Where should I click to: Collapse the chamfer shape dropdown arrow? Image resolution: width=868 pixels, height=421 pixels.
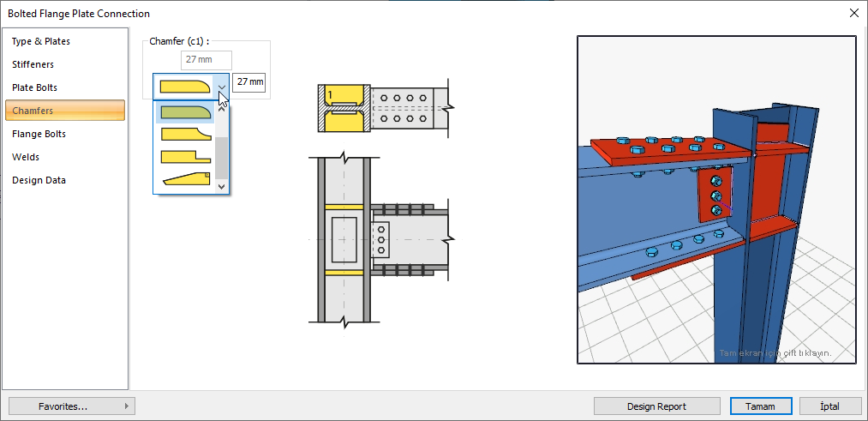tap(222, 87)
